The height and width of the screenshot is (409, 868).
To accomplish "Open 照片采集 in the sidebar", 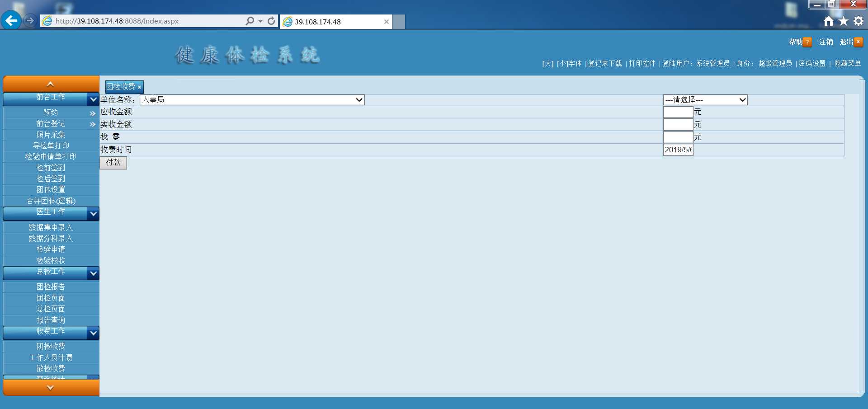I will click(x=51, y=135).
